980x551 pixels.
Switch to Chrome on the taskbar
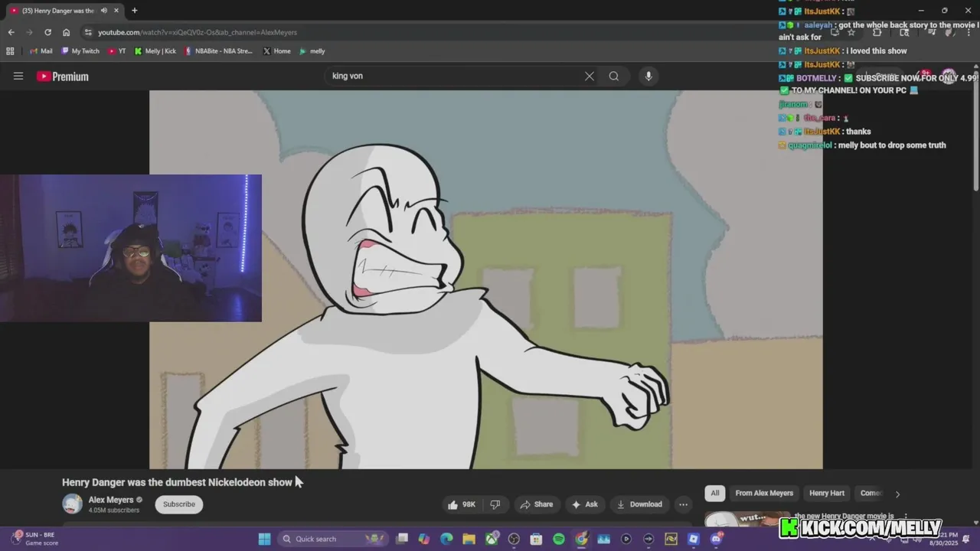(x=581, y=539)
